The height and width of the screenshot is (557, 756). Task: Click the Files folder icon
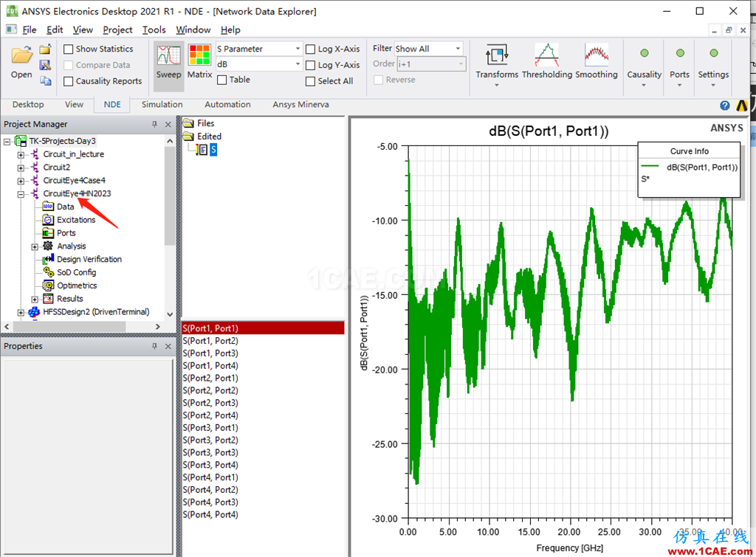188,123
